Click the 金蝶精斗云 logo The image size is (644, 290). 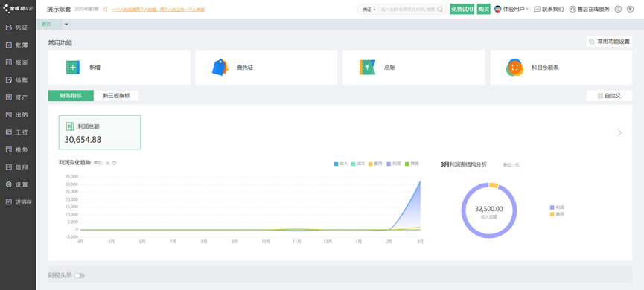click(18, 8)
